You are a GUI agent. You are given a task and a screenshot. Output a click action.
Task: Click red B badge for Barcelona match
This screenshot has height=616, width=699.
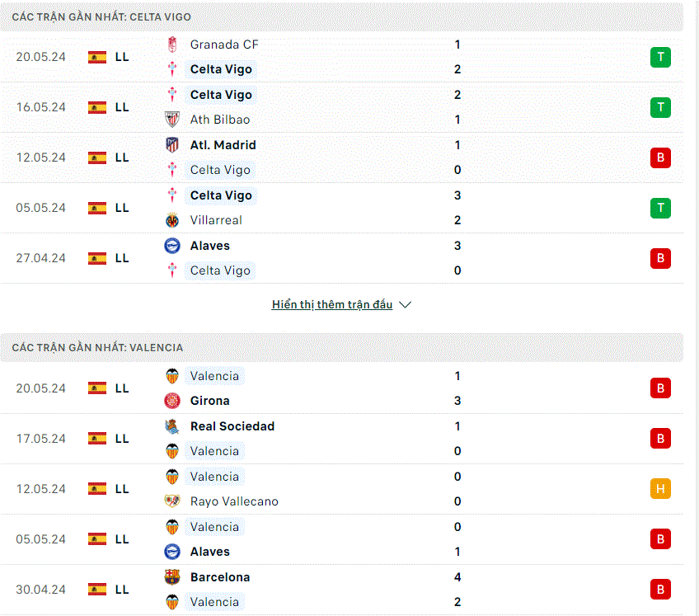(660, 590)
